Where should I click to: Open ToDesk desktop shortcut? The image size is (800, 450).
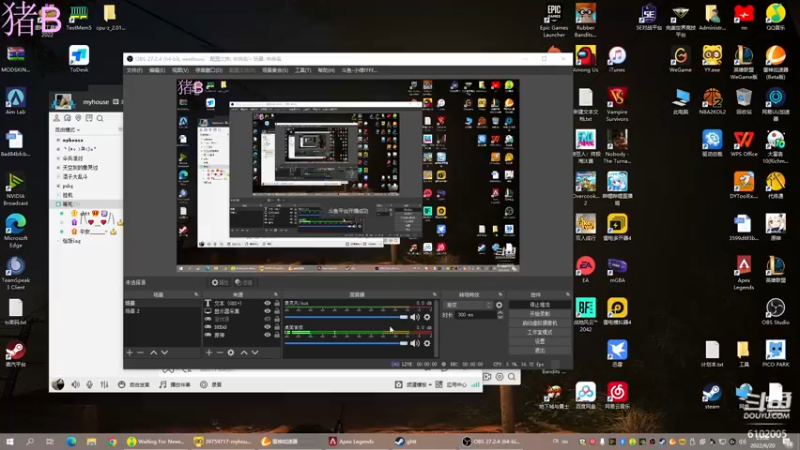pyautogui.click(x=79, y=59)
